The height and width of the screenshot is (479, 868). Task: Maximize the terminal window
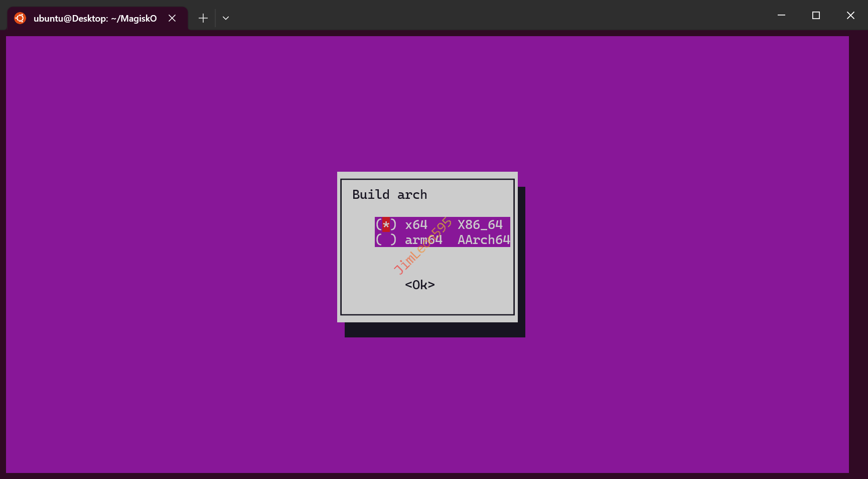click(816, 15)
